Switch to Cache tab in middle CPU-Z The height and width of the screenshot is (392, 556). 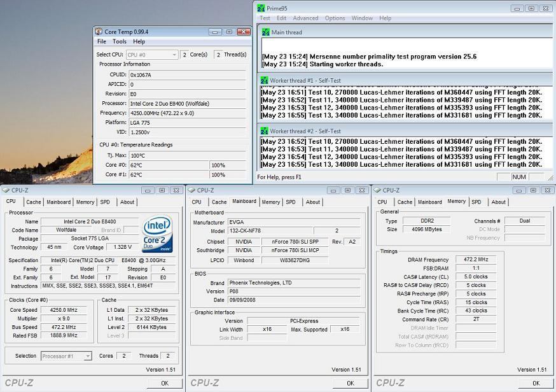(219, 202)
